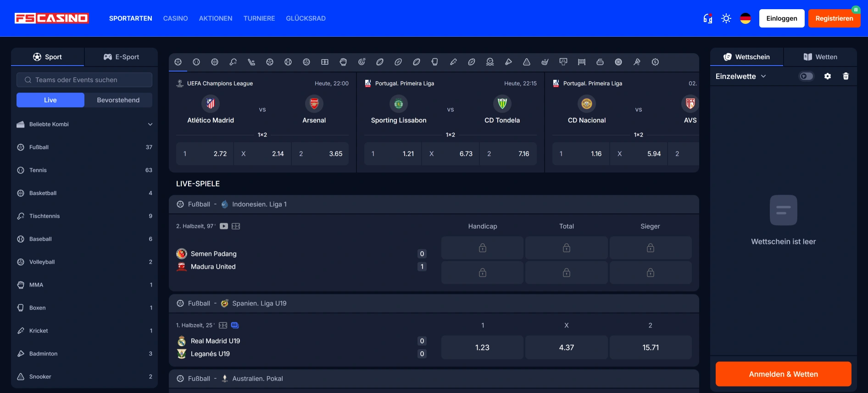Pick Leganés U19 win odds 15.71
Image resolution: width=868 pixels, height=393 pixels.
click(x=651, y=348)
